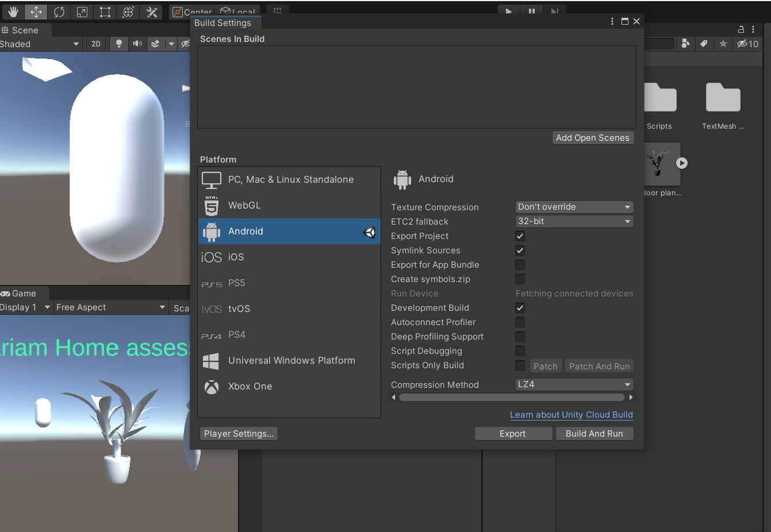771x532 pixels.
Task: Lock the Project window
Action: tap(741, 29)
